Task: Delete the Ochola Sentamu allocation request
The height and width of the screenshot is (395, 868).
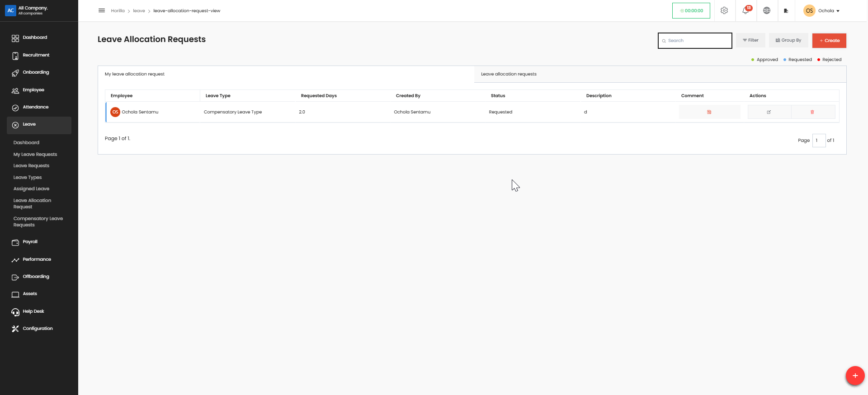Action: click(812, 112)
